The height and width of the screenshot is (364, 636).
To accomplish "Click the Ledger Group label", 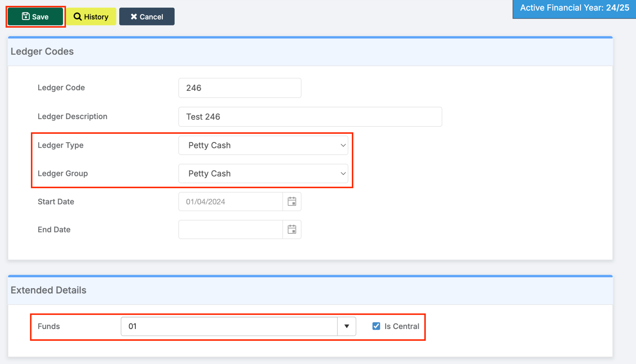I will [63, 174].
